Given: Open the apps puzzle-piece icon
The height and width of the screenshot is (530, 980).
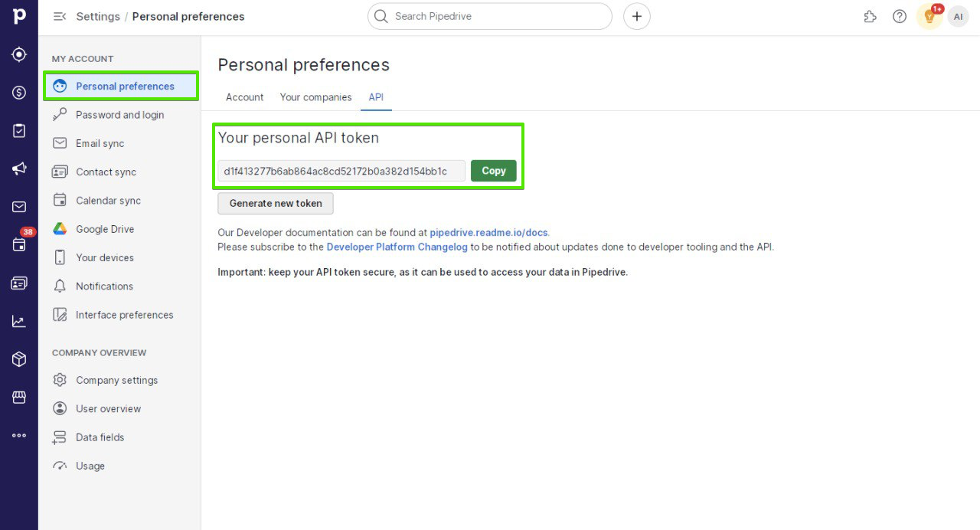Looking at the screenshot, I should (x=870, y=16).
